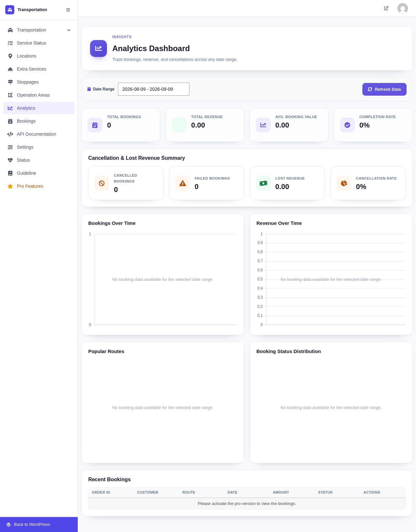Click the Transportation car logo icon
416x532 pixels.
point(10,10)
